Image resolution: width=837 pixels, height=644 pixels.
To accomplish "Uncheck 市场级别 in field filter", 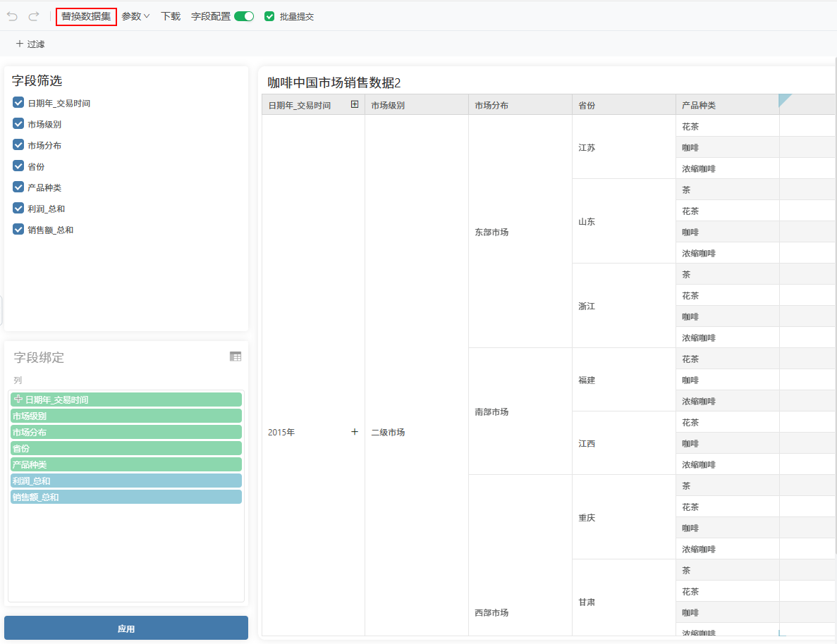I will click(x=18, y=124).
